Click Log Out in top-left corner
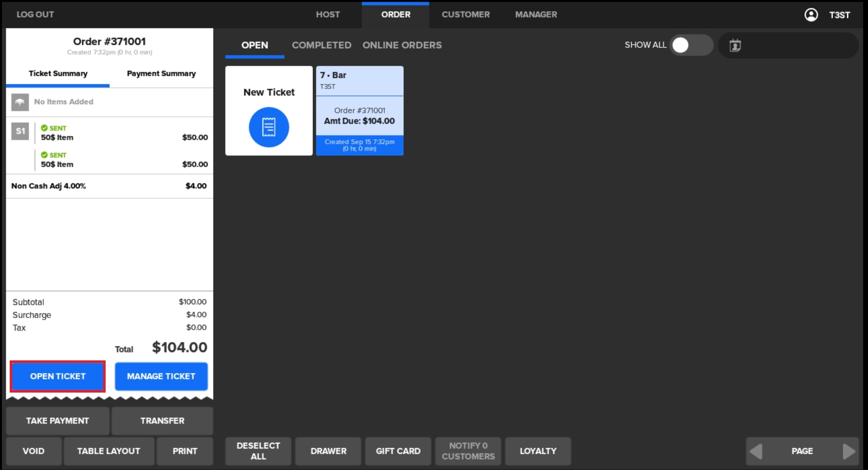868x470 pixels. point(35,15)
